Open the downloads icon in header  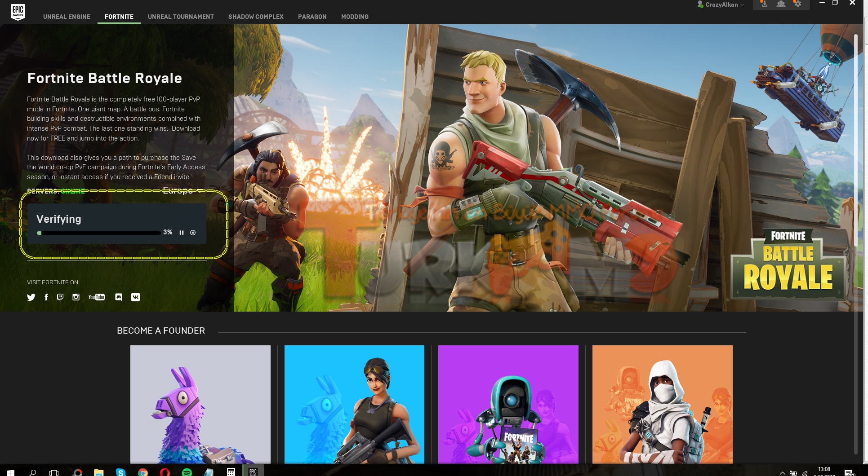coord(764,4)
